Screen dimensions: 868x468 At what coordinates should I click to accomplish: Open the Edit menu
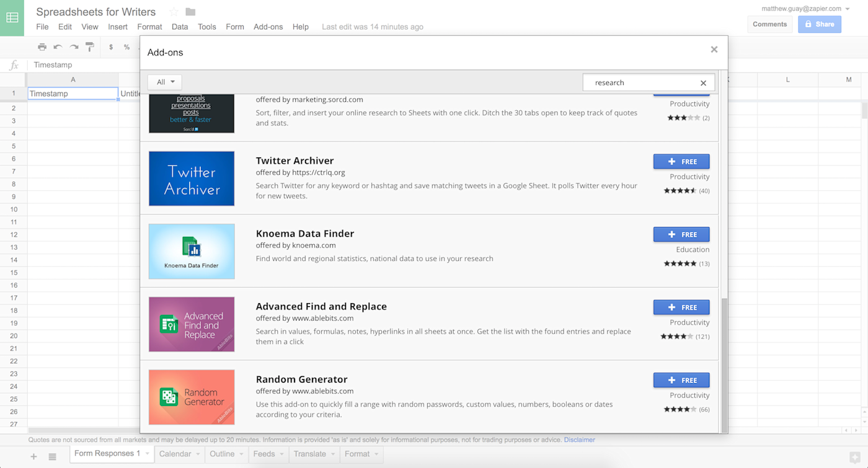tap(65, 27)
